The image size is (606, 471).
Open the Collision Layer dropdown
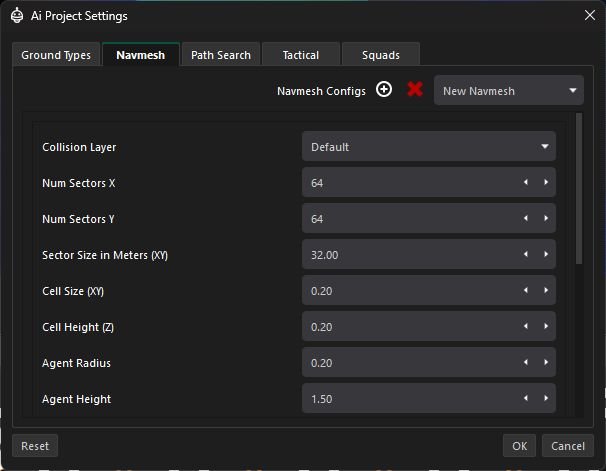coord(429,146)
